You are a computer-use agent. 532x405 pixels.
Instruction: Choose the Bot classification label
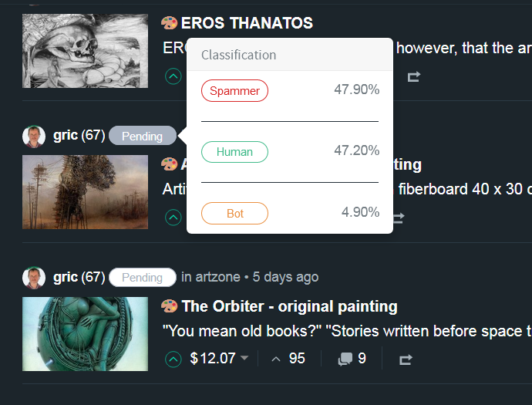[234, 213]
